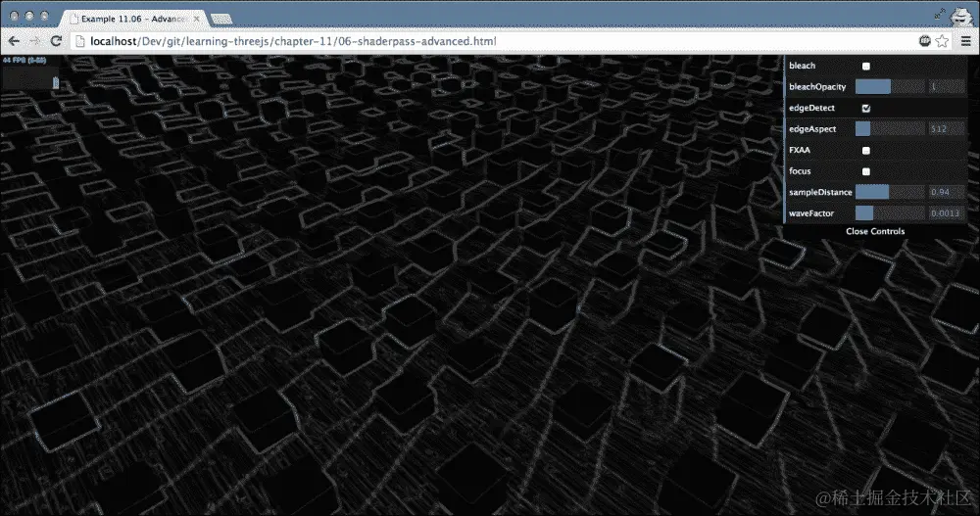
Task: Click the red close window button
Action: [15, 17]
